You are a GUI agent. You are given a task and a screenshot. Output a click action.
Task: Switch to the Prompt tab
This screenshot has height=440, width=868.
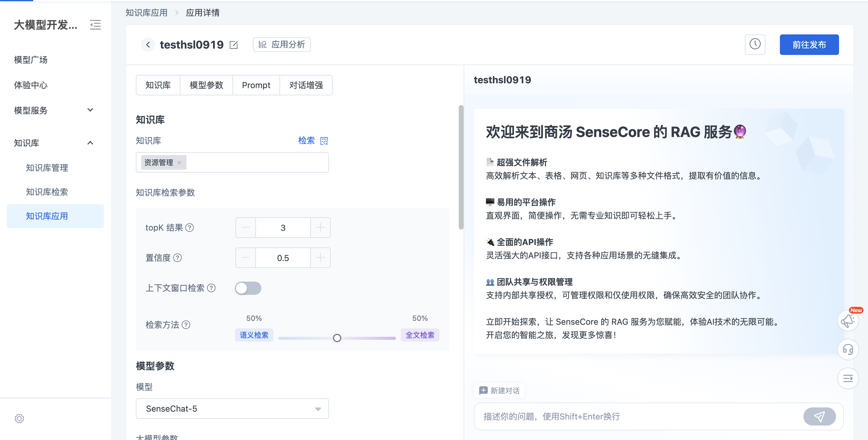click(256, 85)
